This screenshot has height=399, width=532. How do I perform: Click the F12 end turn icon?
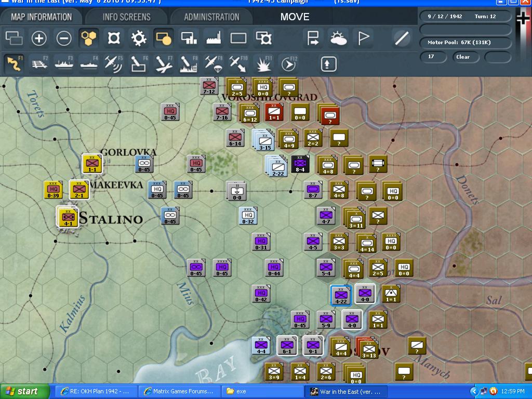click(289, 63)
